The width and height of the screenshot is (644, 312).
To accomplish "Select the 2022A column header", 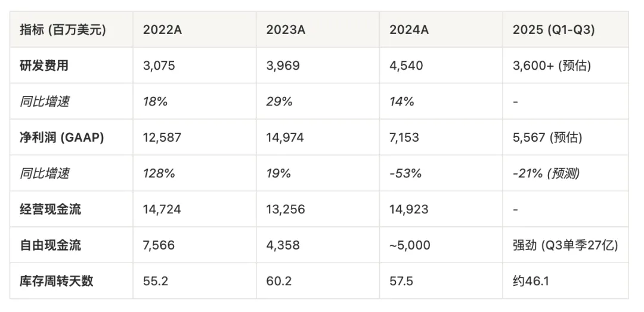I will (x=162, y=30).
